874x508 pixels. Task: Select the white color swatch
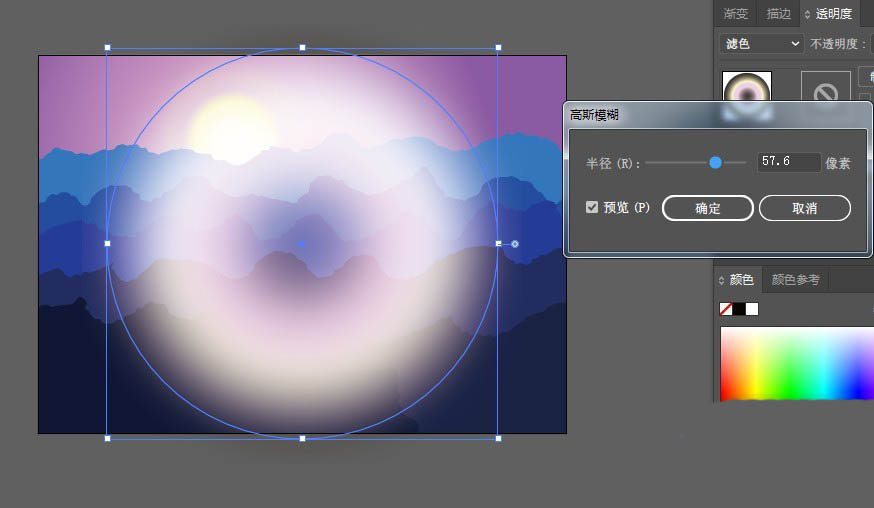tap(752, 309)
